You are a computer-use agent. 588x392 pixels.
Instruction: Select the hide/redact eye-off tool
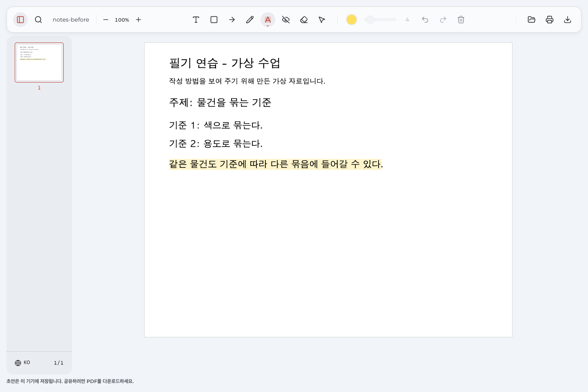pos(286,20)
